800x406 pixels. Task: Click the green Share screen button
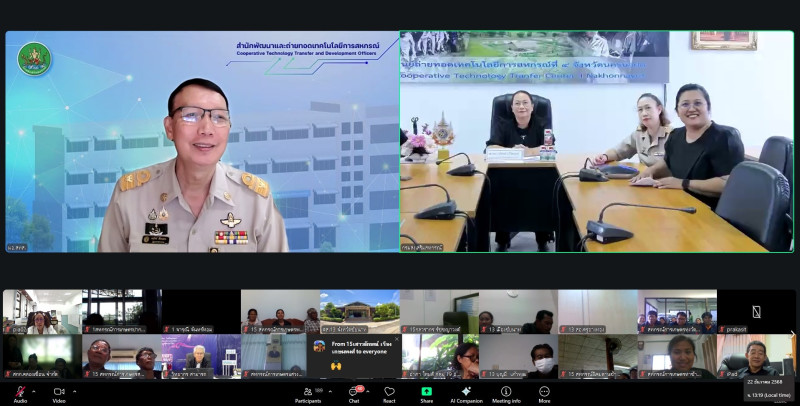tap(427, 392)
